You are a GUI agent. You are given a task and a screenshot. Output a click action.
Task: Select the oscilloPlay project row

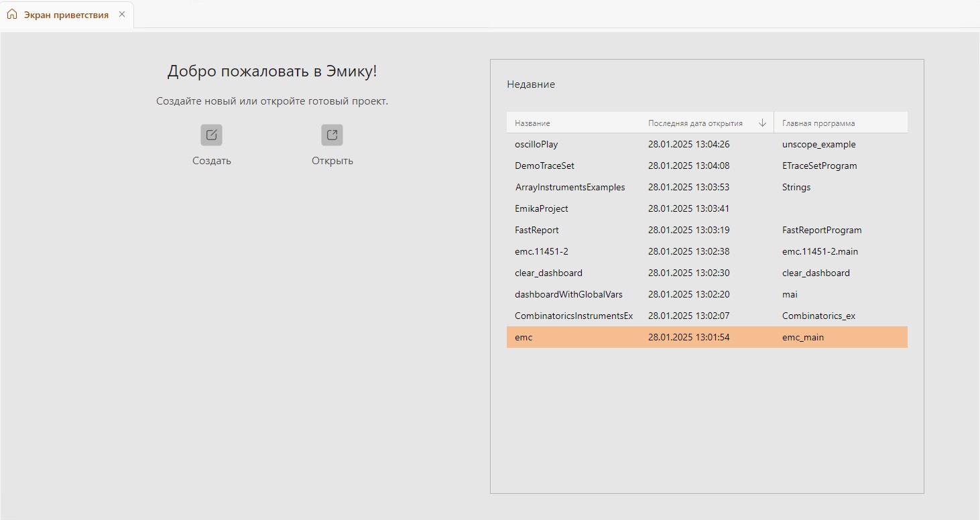pyautogui.click(x=707, y=144)
